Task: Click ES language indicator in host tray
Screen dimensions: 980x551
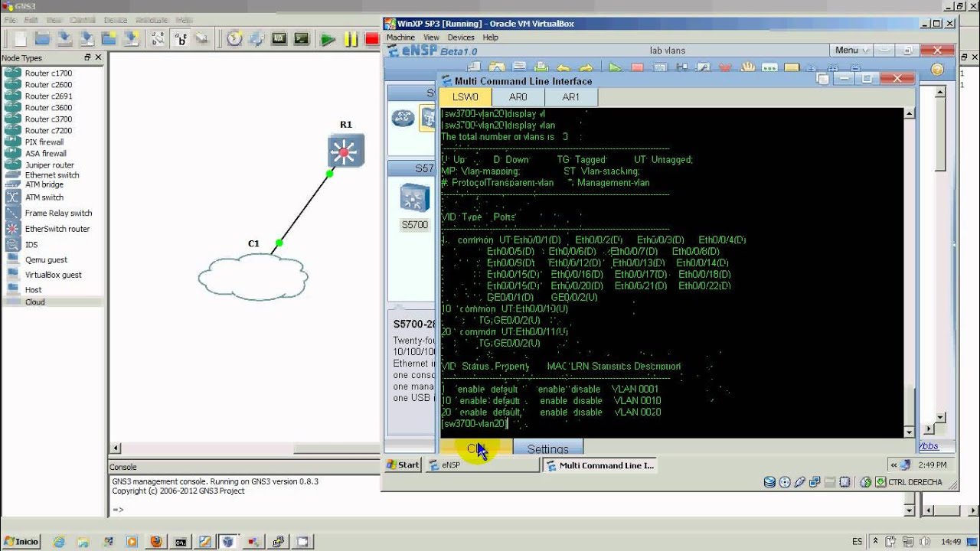Action: 857,542
